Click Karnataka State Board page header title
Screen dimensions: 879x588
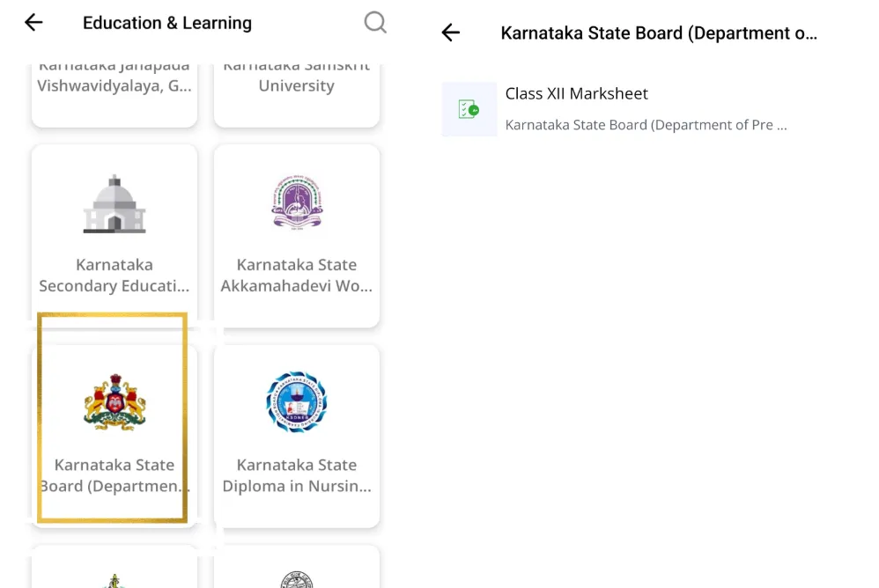659,33
